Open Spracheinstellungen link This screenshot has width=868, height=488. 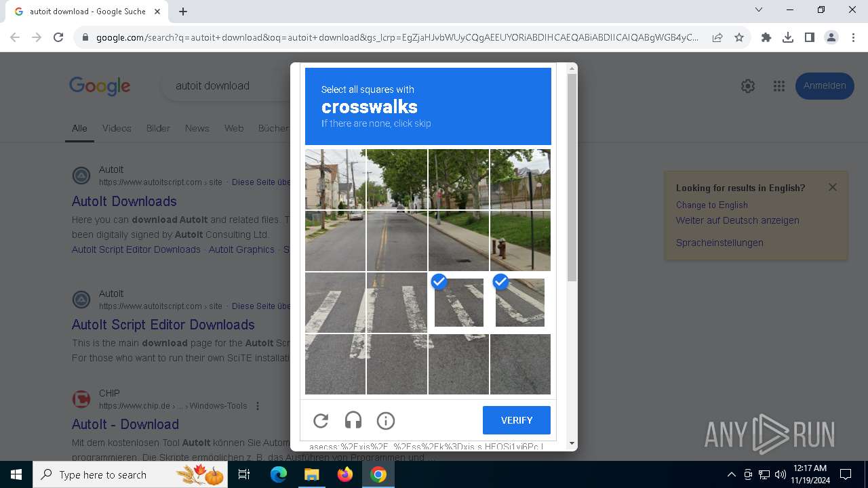point(719,243)
